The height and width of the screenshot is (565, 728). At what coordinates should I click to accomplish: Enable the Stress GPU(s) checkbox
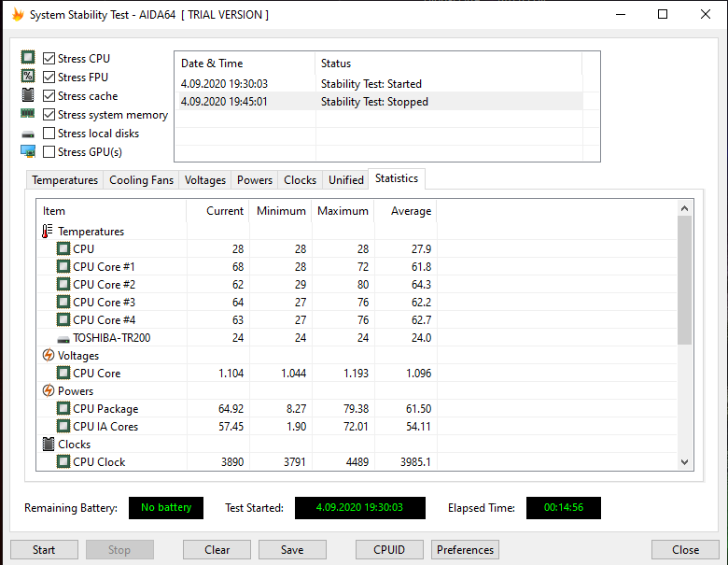49,152
